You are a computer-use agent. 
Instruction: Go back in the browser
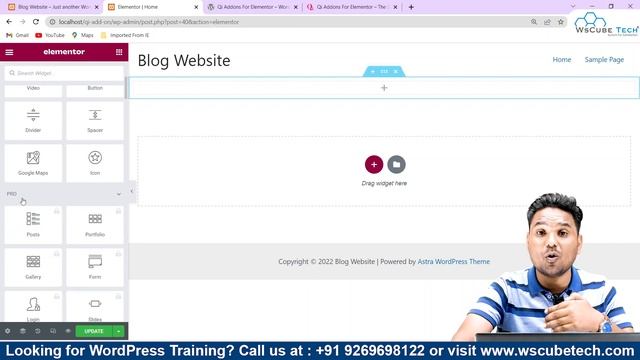click(x=9, y=22)
